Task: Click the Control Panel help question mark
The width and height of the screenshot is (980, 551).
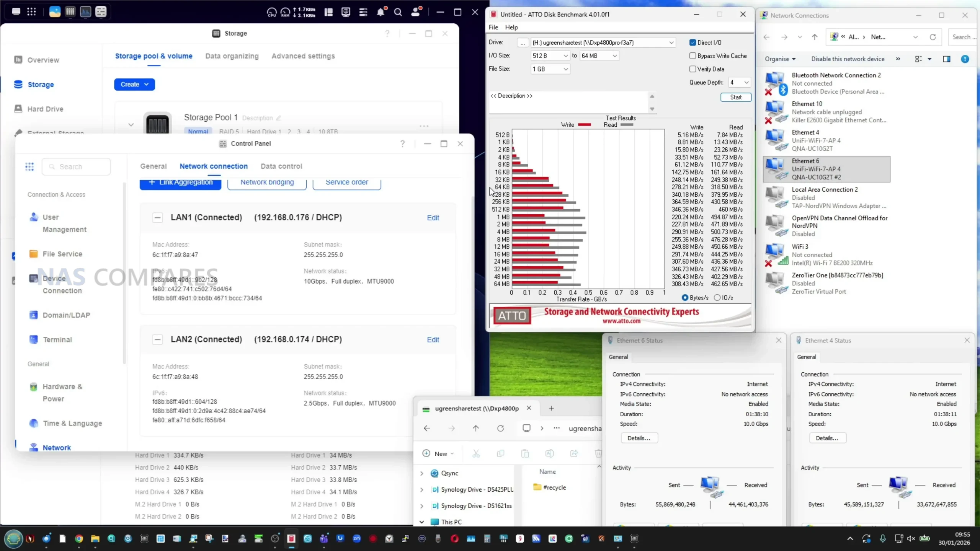Action: click(402, 143)
